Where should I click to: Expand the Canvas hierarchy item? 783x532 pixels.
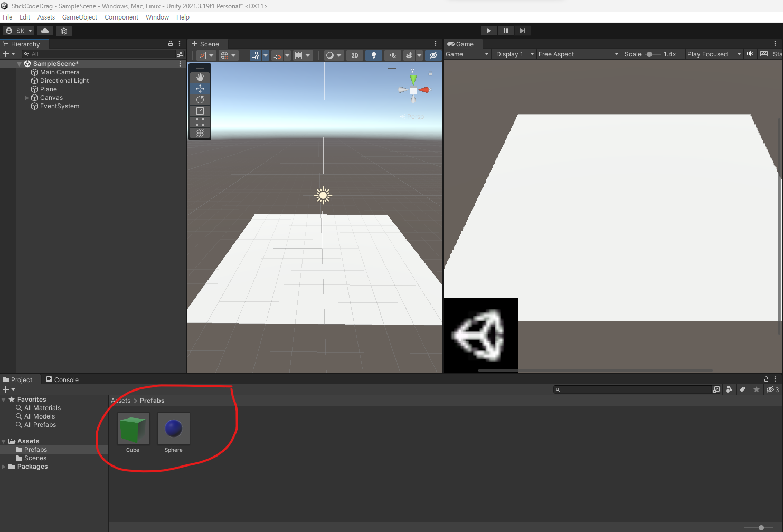tap(27, 98)
